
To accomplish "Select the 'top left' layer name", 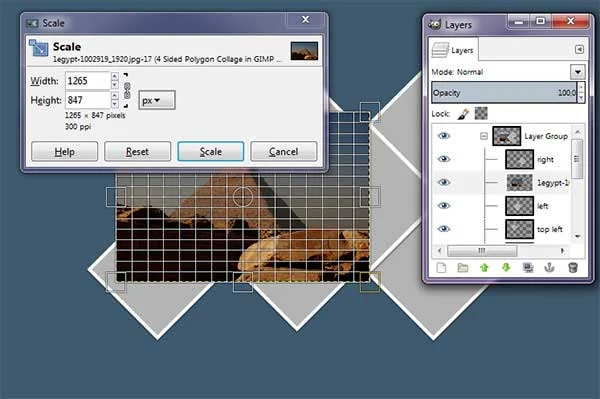I will click(x=549, y=229).
